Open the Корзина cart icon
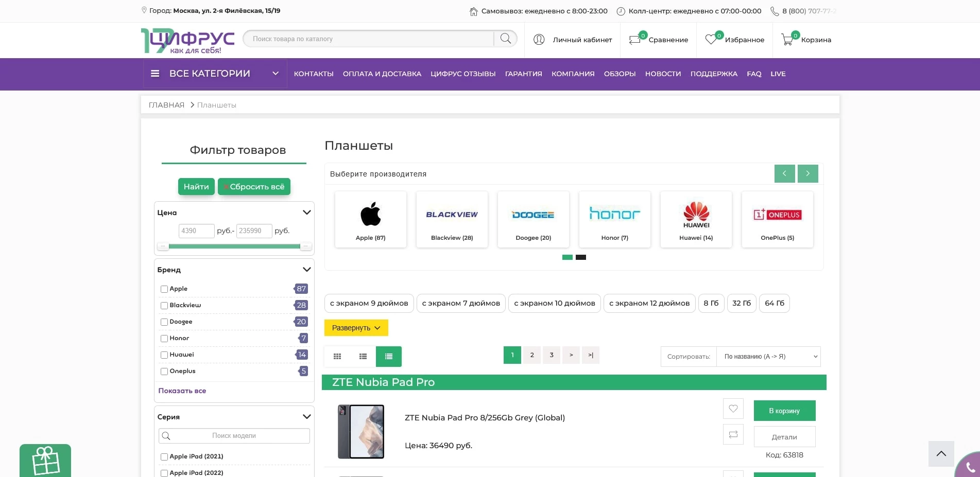 pyautogui.click(x=787, y=40)
